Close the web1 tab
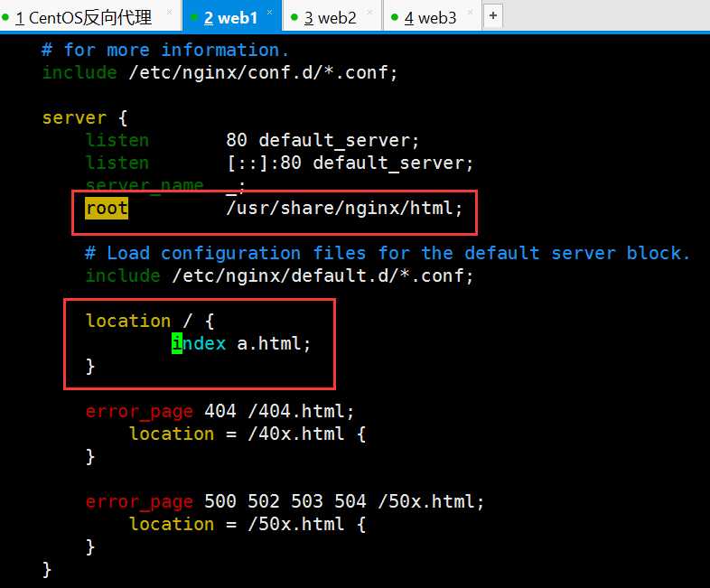Screen dimensions: 710x588 point(269,13)
